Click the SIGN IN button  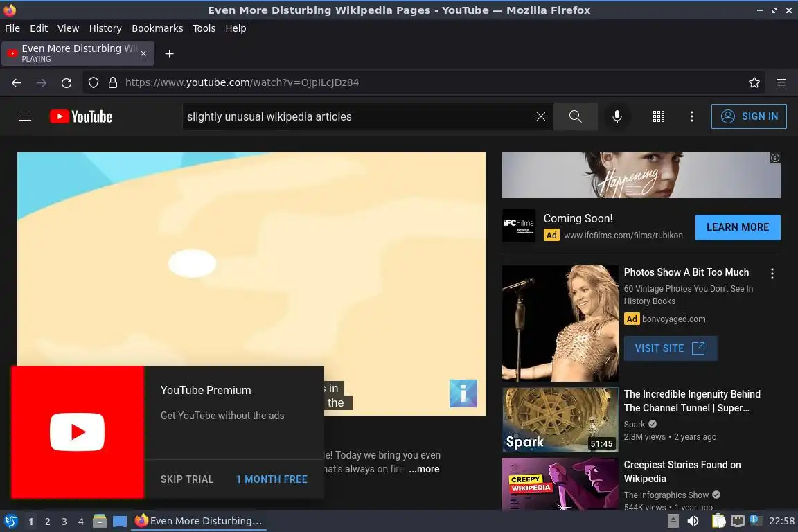click(749, 116)
